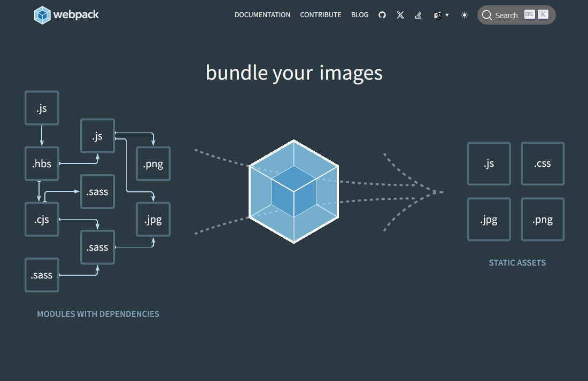This screenshot has height=381, width=588.
Task: Click the webpack wordmark text
Action: coord(76,15)
